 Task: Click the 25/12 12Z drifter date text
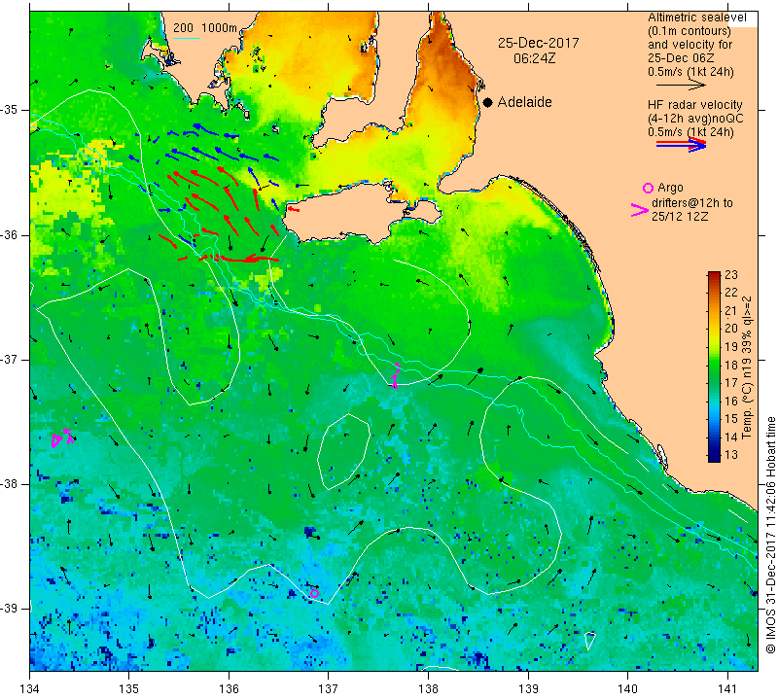pos(680,217)
